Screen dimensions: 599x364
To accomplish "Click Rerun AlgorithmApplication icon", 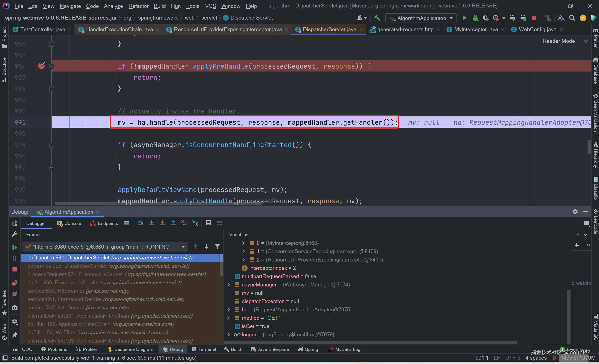I will (15, 224).
